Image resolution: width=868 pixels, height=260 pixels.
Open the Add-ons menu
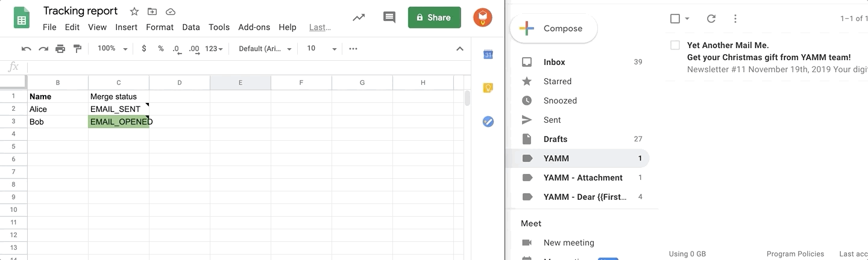coord(254,27)
